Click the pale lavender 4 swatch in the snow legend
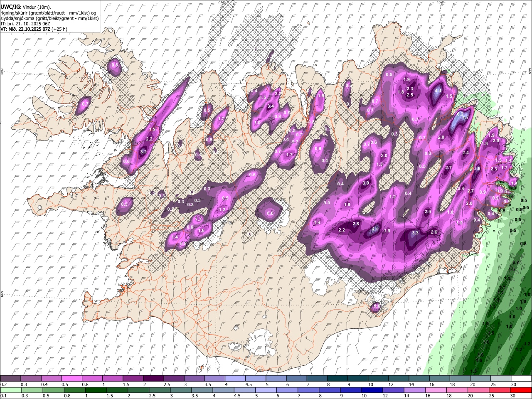The height and width of the screenshot is (399, 532). coord(234,379)
